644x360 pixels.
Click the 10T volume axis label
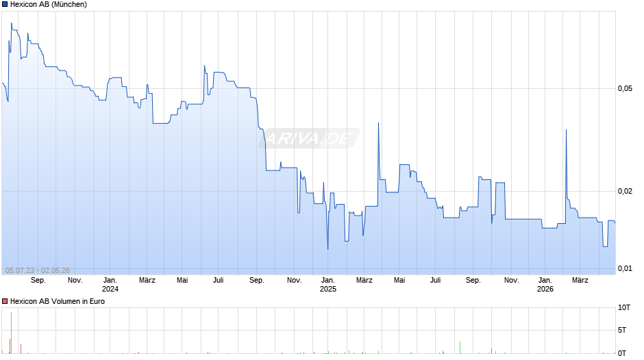(624, 307)
